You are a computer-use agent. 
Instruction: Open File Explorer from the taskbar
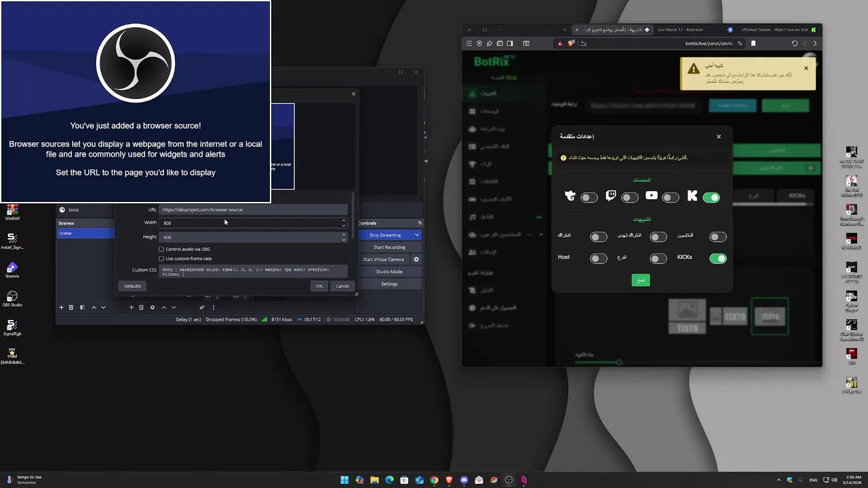point(374,480)
